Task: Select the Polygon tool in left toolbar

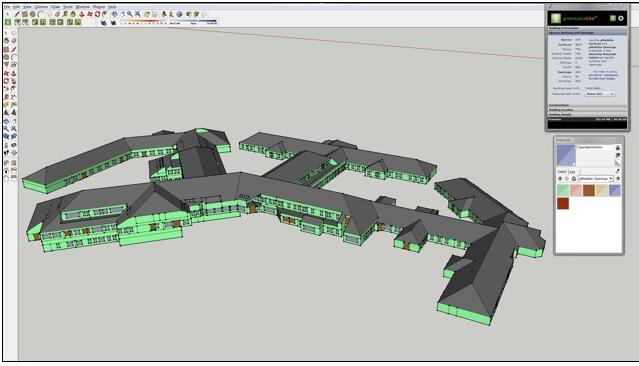Action: pyautogui.click(x=6, y=64)
